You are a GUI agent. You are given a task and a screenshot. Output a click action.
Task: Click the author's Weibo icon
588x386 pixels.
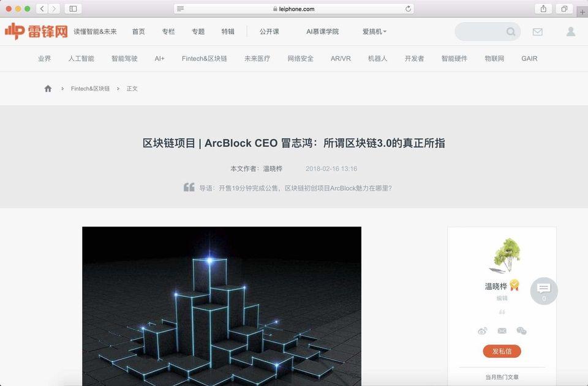point(483,330)
